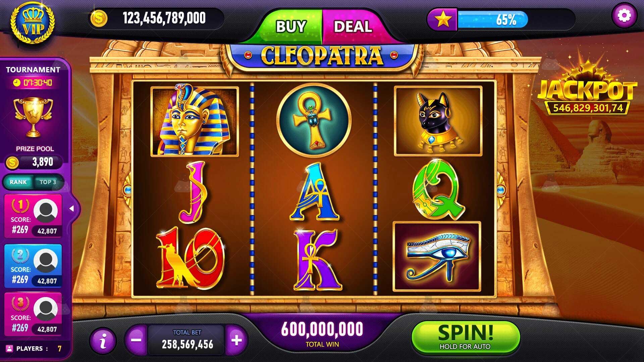Click the star level icon
Image resolution: width=644 pixels, height=362 pixels.
443,20
